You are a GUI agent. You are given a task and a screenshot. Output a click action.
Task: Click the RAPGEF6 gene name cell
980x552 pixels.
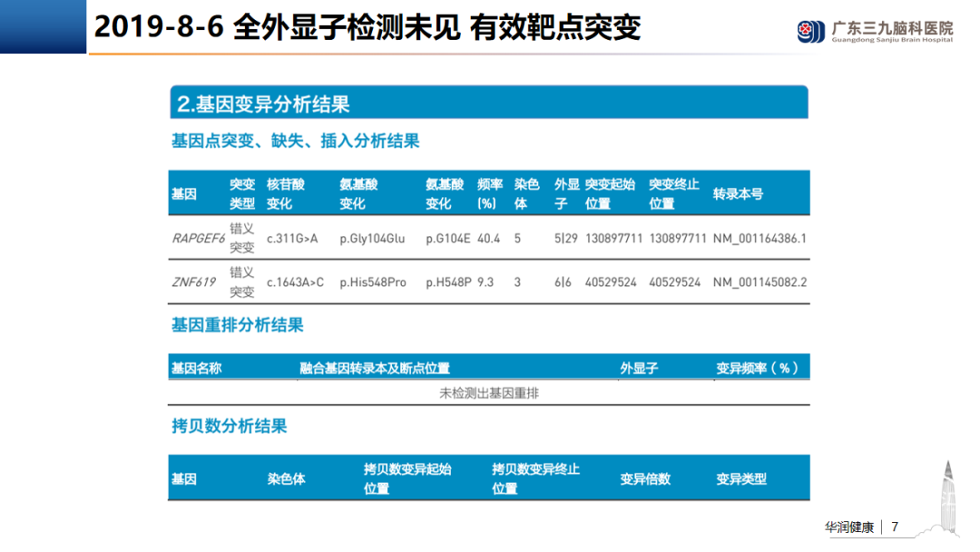coord(198,238)
